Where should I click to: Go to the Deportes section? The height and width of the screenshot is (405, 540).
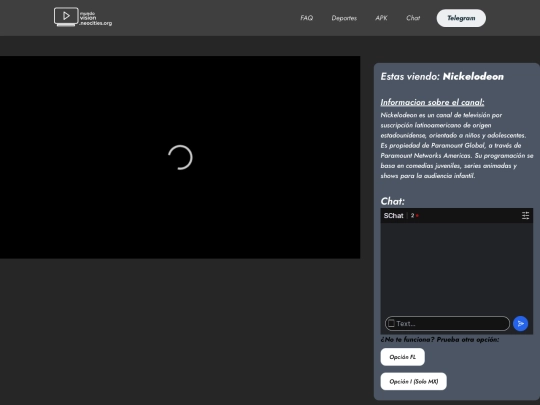344,18
